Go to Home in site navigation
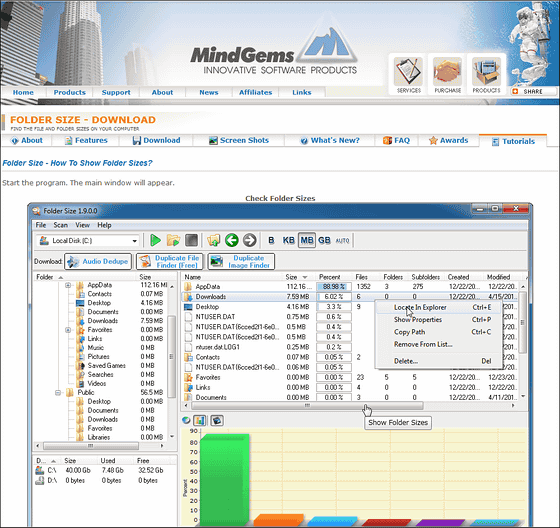This screenshot has width=560, height=528. [23, 92]
